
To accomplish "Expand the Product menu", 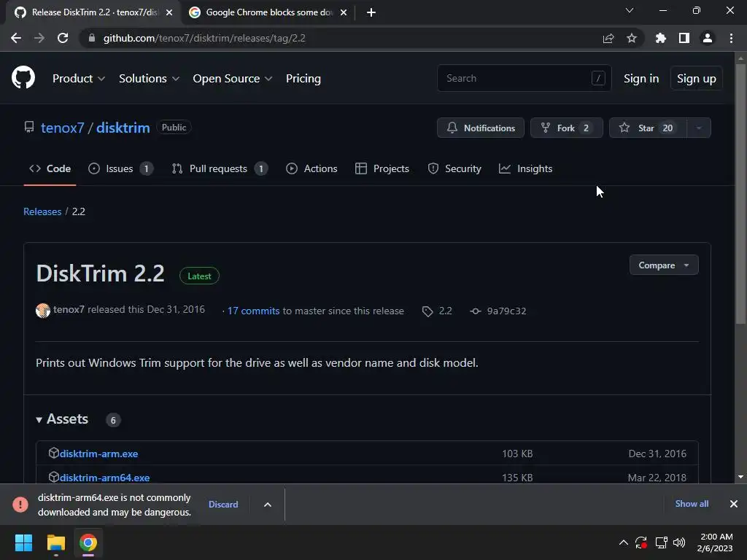I will point(79,78).
